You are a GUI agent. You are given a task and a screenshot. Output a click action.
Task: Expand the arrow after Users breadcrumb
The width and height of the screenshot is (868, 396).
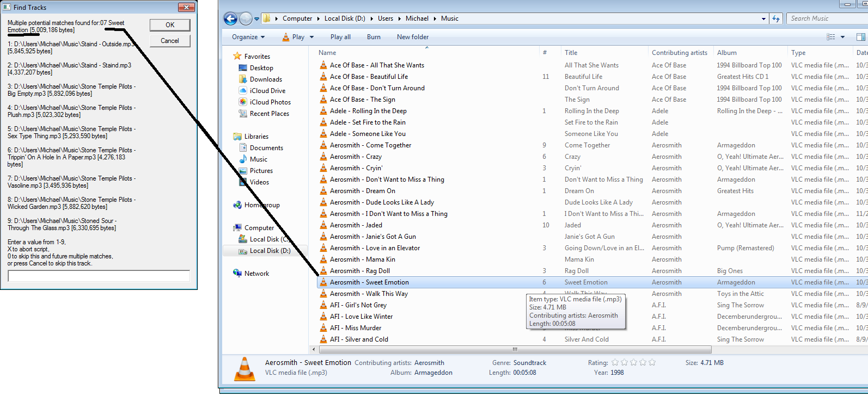(x=400, y=18)
